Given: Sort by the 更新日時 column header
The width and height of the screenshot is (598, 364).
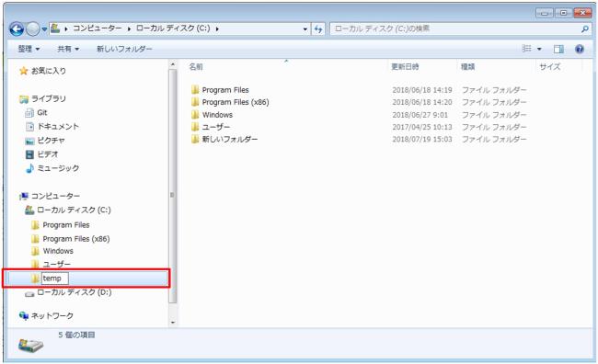Looking at the screenshot, I should click(405, 67).
